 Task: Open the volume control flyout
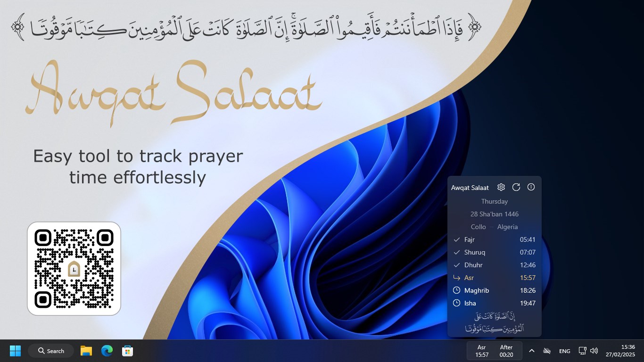coord(594,351)
